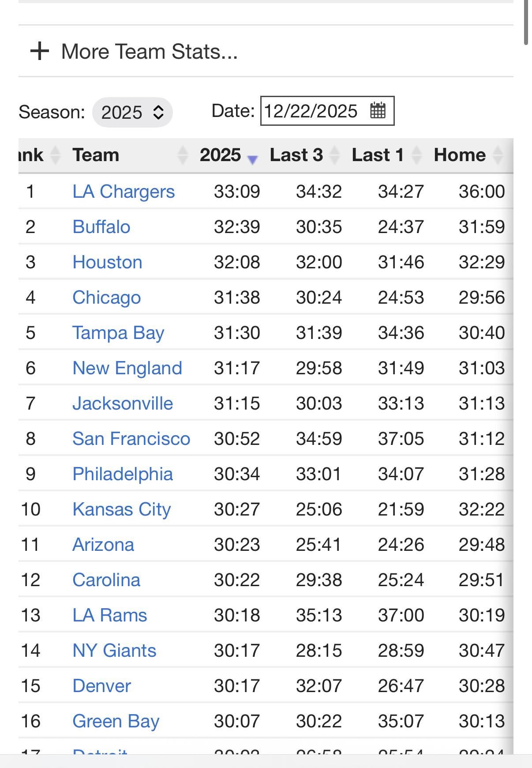Screen dimensions: 532x768
Task: Open the NY Giants team link
Action: click(x=114, y=651)
